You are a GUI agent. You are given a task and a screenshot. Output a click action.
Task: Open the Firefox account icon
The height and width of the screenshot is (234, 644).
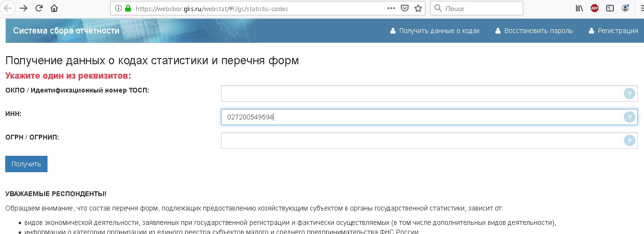tap(625, 8)
